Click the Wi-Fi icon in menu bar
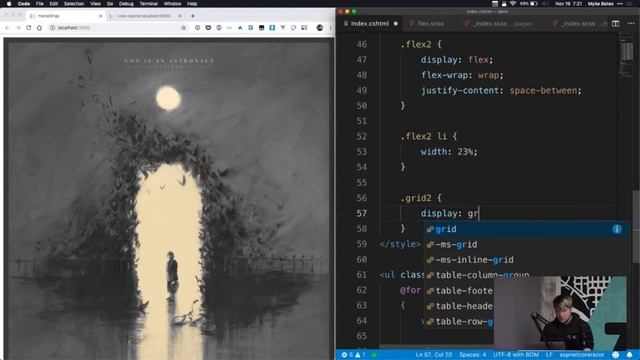 click(513, 4)
